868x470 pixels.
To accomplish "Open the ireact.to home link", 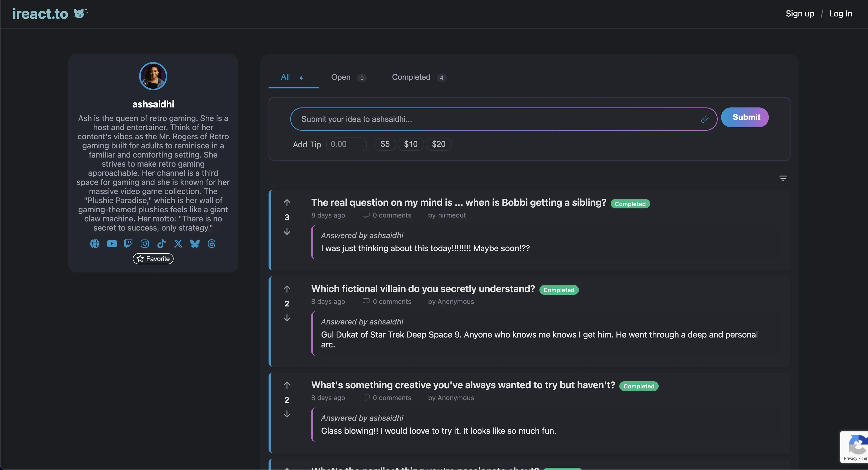I will pyautogui.click(x=40, y=14).
